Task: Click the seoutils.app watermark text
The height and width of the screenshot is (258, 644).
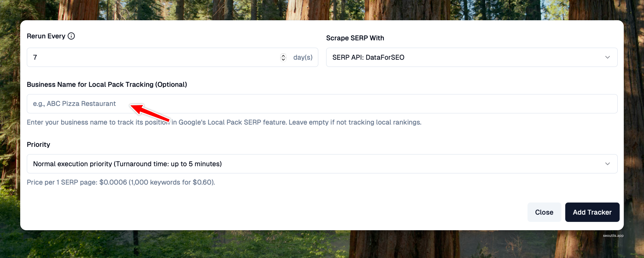Action: coord(613,235)
